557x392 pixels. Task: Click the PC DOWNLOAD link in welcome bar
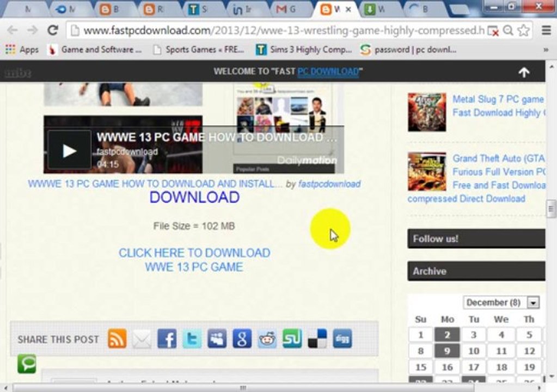point(328,72)
